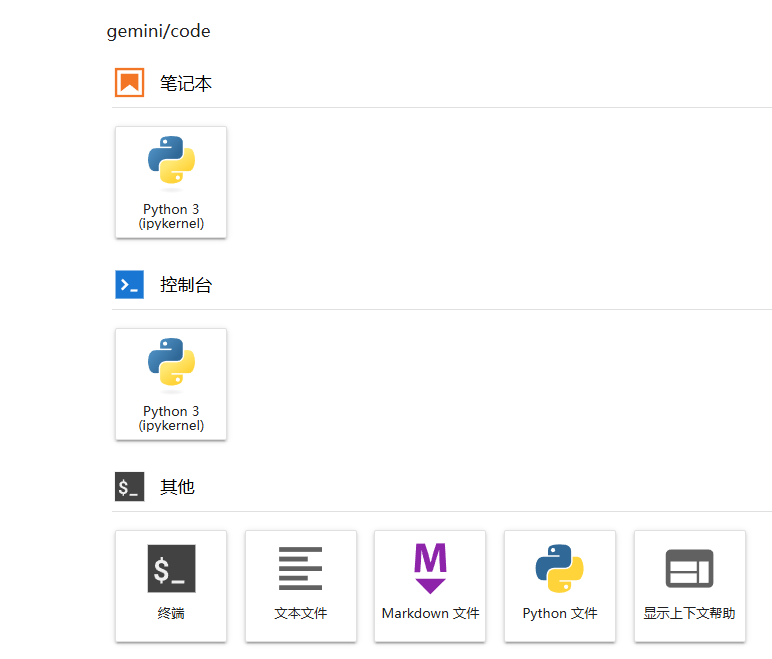This screenshot has width=772, height=659.
Task: Open 显示上下文帮助 contextual help
Action: 690,586
